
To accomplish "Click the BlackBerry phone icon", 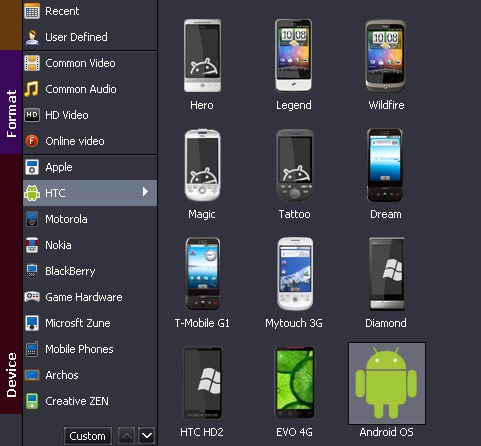I will pyautogui.click(x=32, y=271).
